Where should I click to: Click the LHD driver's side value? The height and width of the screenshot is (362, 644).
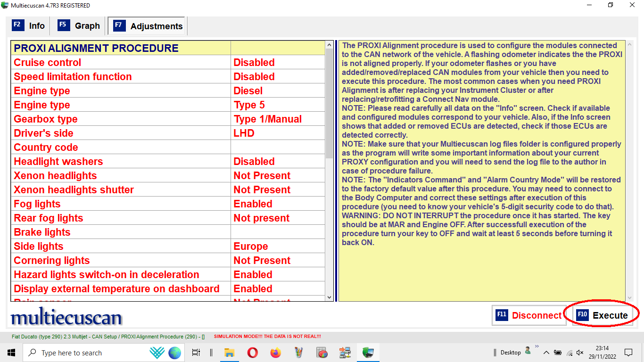coord(244,133)
